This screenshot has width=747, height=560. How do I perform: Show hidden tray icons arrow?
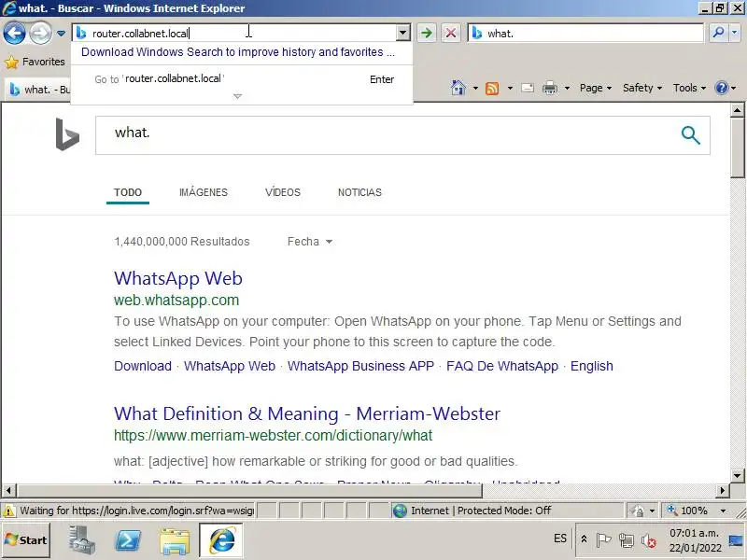click(584, 539)
